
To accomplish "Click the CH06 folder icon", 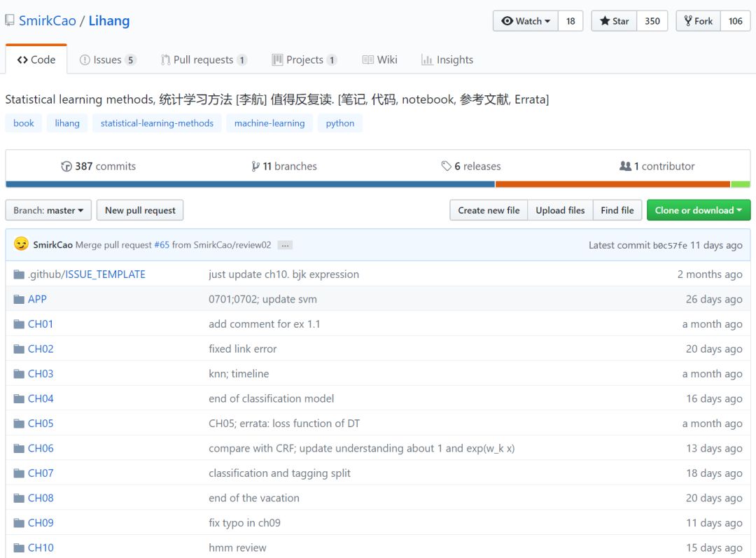I will click(x=19, y=449).
